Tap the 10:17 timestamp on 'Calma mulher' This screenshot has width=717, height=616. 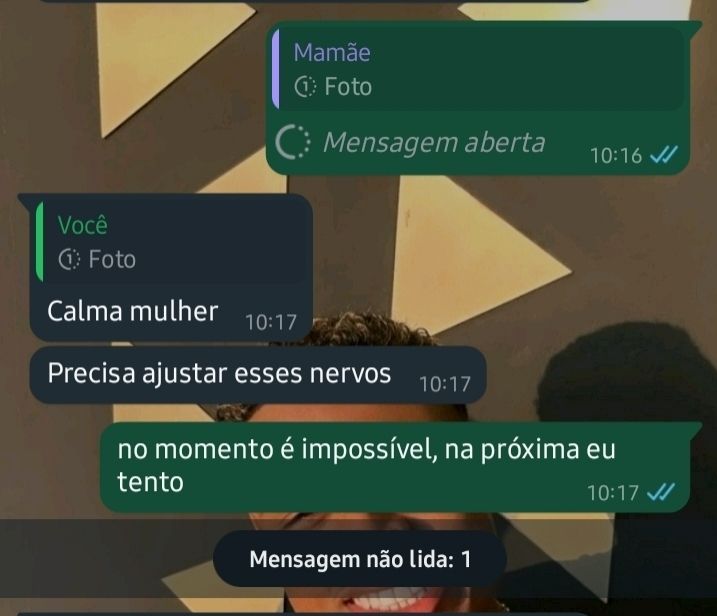point(271,322)
